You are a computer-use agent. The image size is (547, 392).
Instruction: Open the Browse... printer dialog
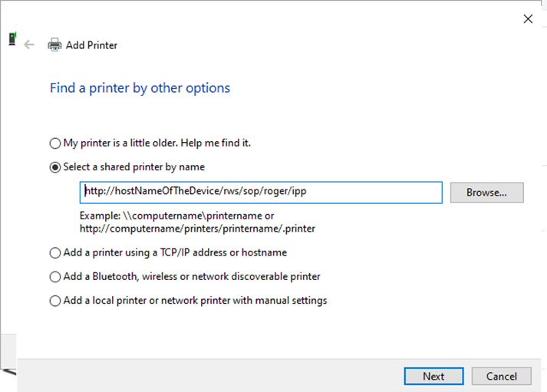click(486, 193)
